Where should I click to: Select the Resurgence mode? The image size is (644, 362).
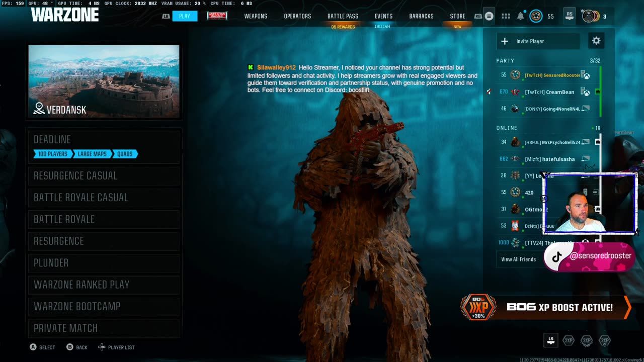tap(104, 241)
